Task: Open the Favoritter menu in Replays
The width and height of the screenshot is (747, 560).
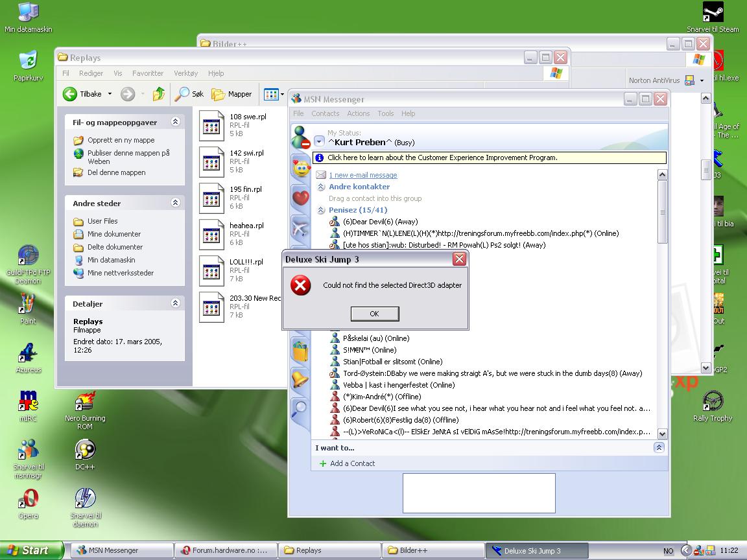Action: click(x=148, y=73)
